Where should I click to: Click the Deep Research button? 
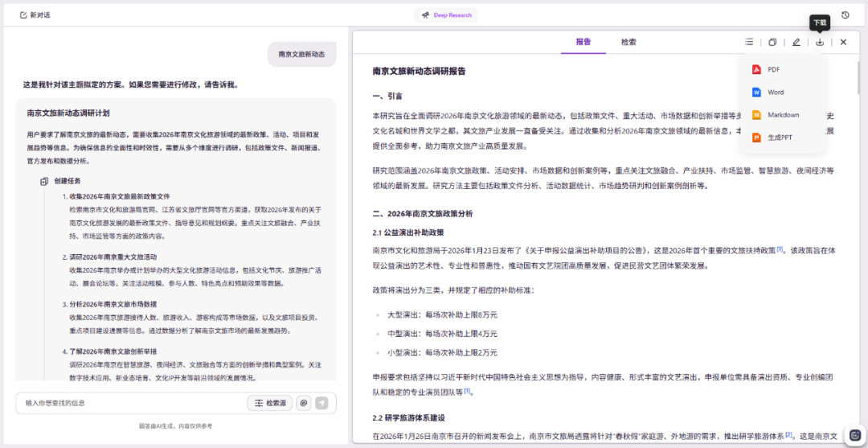(x=446, y=15)
